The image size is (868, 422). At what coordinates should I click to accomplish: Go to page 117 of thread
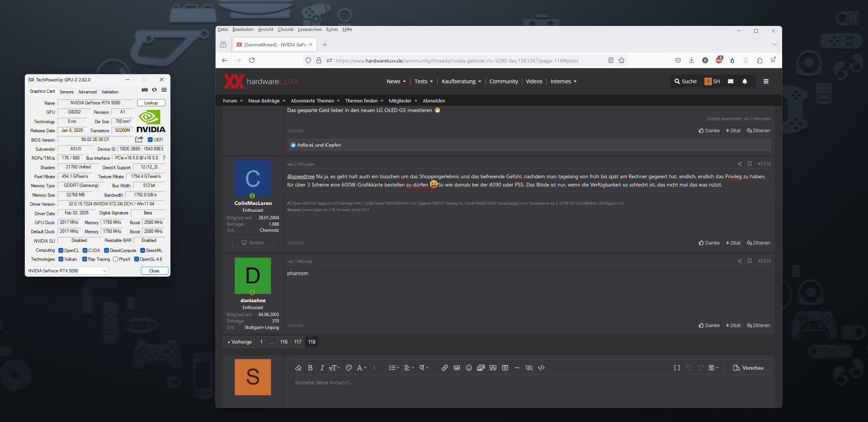(x=298, y=342)
